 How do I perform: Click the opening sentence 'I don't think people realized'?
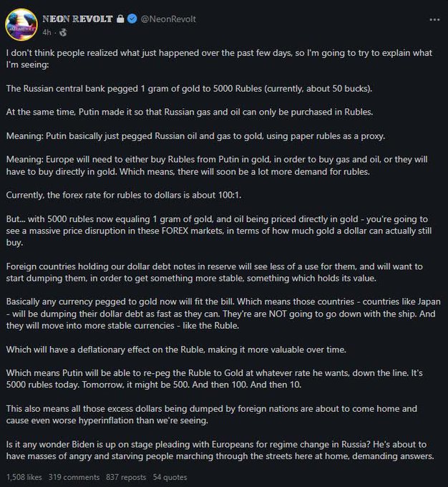[x=219, y=59]
